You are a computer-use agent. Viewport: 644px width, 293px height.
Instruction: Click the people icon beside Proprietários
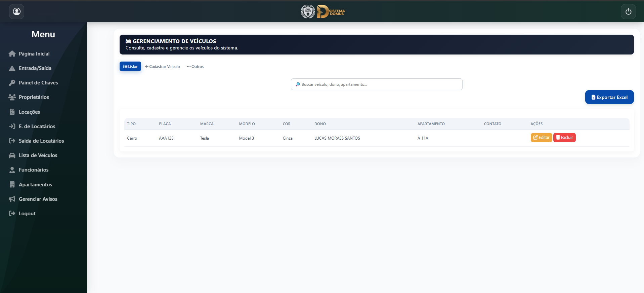click(12, 97)
